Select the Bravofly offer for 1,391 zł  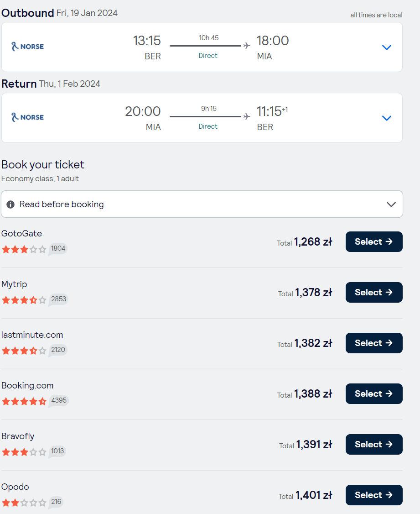(374, 444)
